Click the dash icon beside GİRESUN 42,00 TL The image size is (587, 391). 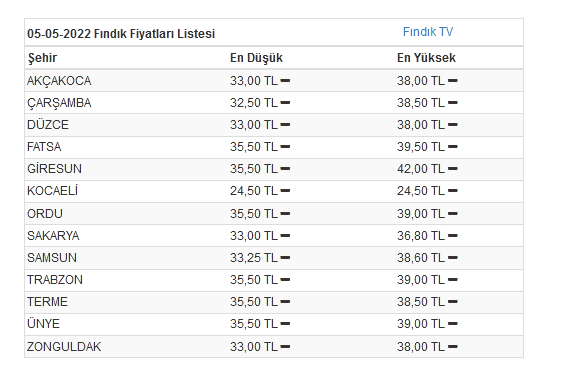453,169
